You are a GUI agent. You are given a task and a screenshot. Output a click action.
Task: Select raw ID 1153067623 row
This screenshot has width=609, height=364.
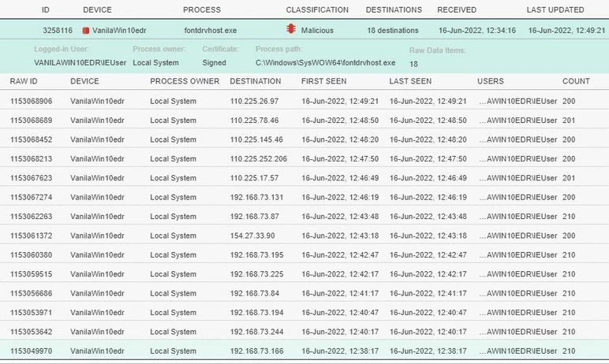coord(304,178)
